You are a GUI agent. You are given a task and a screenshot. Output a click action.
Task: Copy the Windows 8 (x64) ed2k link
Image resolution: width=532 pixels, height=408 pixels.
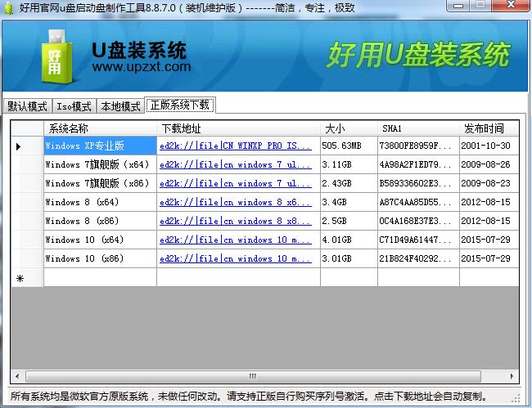point(236,202)
